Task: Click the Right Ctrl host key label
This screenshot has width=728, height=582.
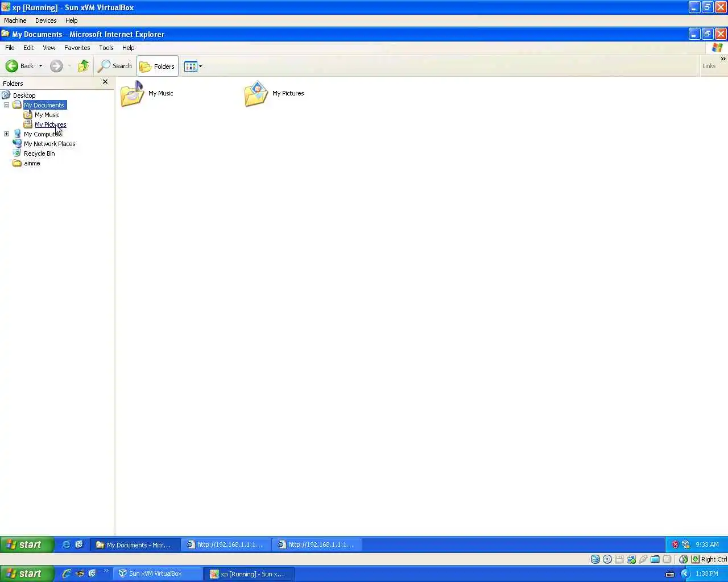Action: point(714,559)
